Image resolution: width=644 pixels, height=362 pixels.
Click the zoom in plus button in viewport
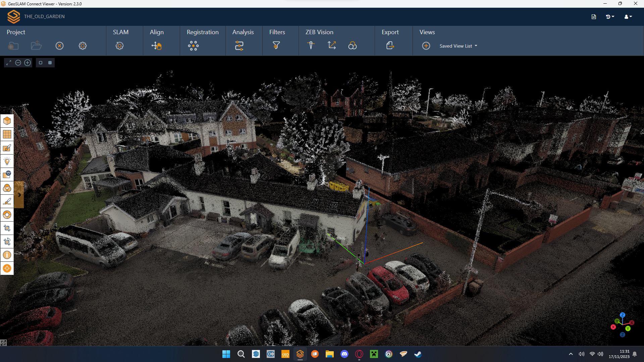tap(28, 63)
